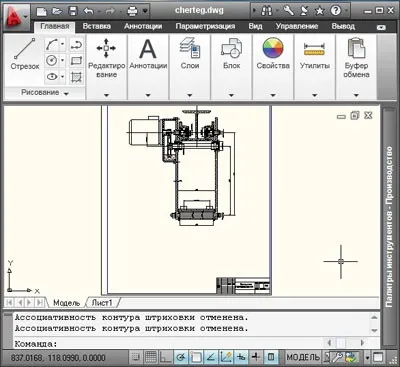Create a new drawing from quick access toolbar
Image resolution: width=400 pixels, height=367 pixels.
tap(42, 11)
